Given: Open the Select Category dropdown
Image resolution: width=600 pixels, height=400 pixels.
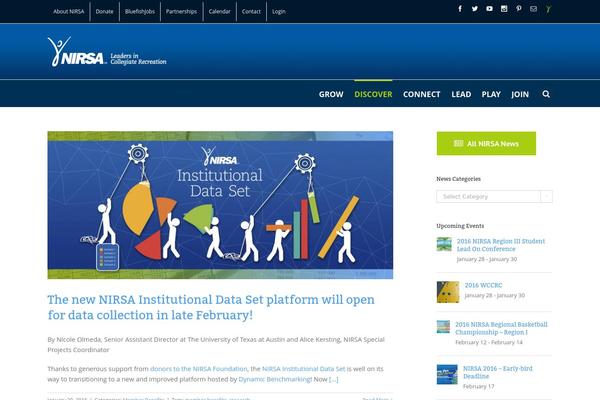Looking at the screenshot, I should [x=494, y=196].
